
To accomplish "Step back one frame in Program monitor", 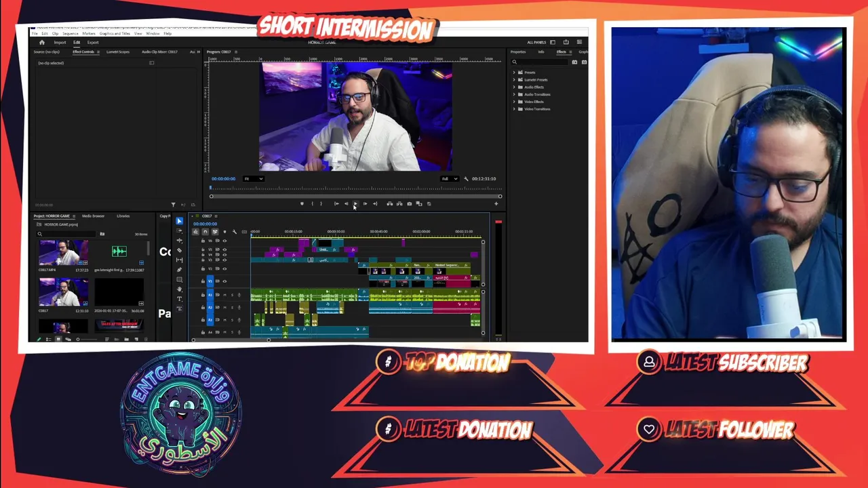I will (346, 203).
